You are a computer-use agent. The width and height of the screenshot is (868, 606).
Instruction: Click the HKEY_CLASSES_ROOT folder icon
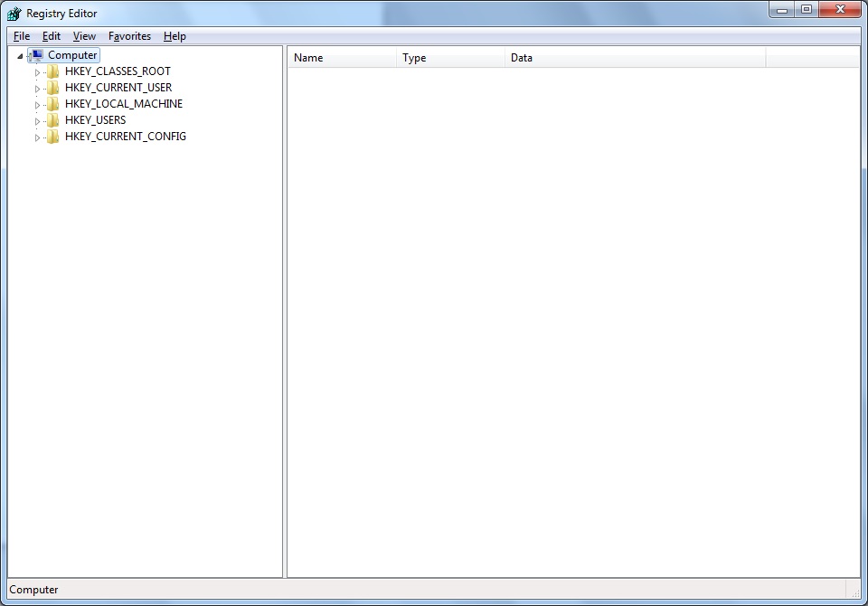tap(53, 71)
